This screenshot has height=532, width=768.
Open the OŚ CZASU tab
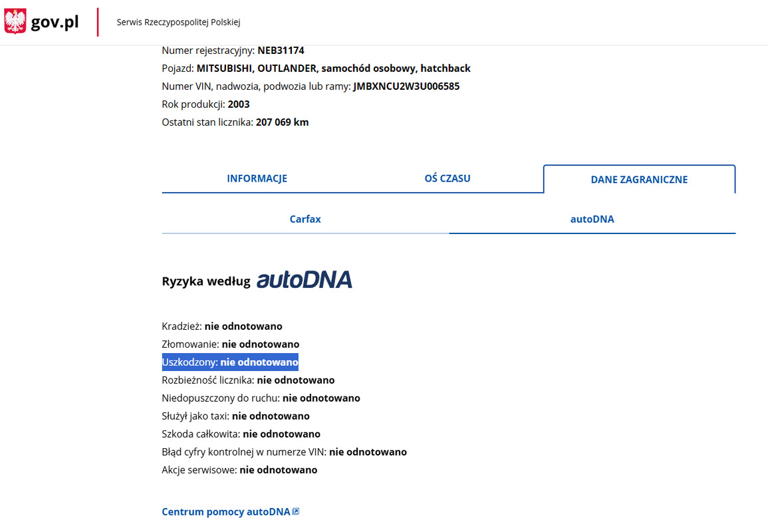tap(448, 178)
